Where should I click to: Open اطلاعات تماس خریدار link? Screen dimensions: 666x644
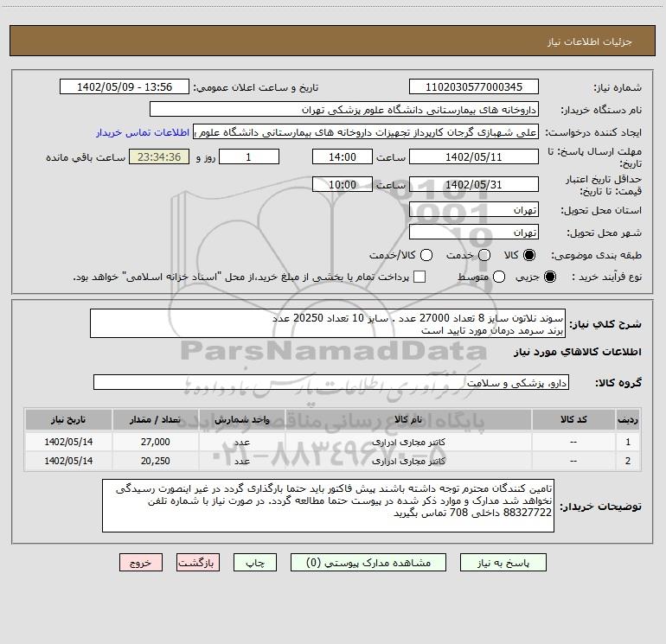pyautogui.click(x=143, y=132)
